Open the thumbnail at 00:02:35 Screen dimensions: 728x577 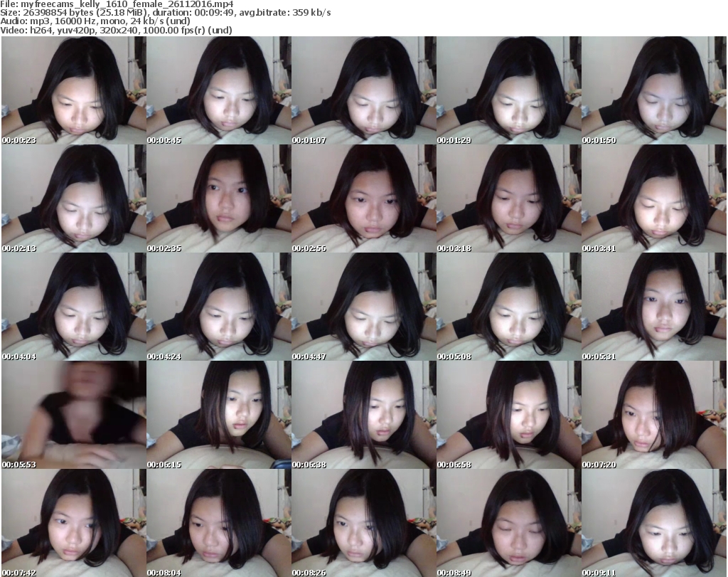click(x=218, y=198)
